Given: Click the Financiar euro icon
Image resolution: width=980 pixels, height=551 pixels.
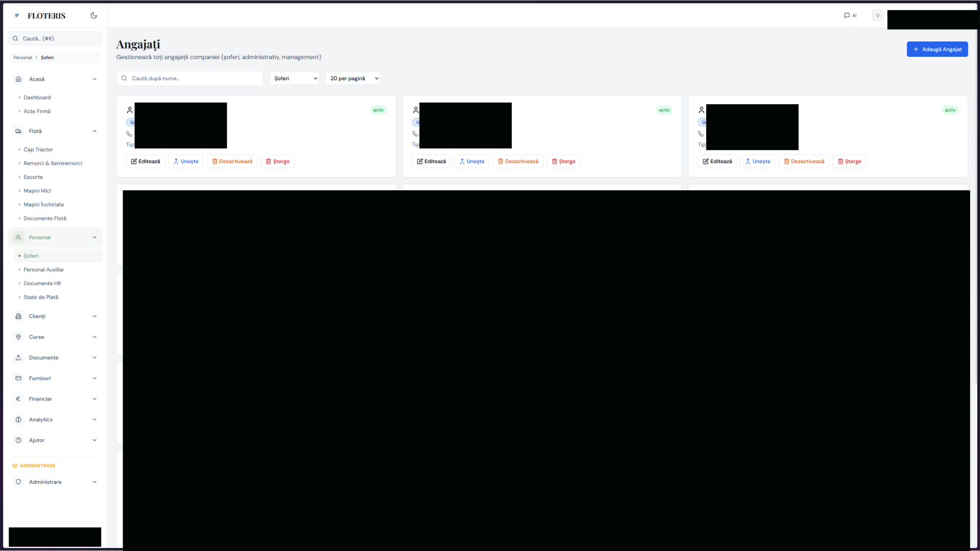Looking at the screenshot, I should click(18, 399).
